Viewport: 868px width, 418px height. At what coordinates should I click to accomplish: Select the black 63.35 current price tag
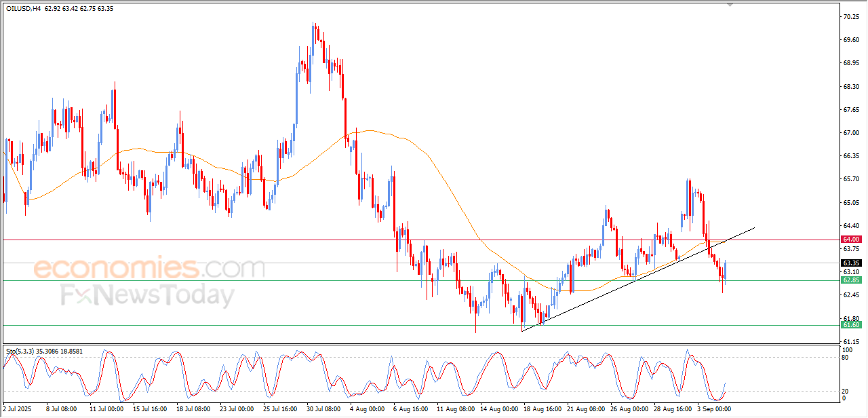coord(851,263)
